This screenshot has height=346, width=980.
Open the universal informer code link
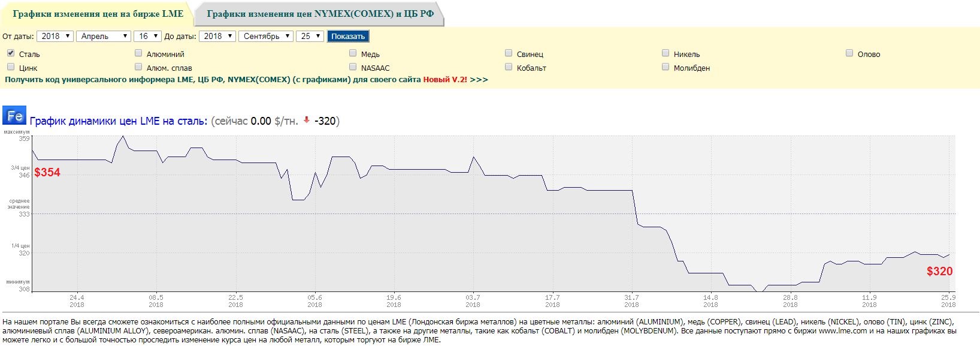coord(246,79)
